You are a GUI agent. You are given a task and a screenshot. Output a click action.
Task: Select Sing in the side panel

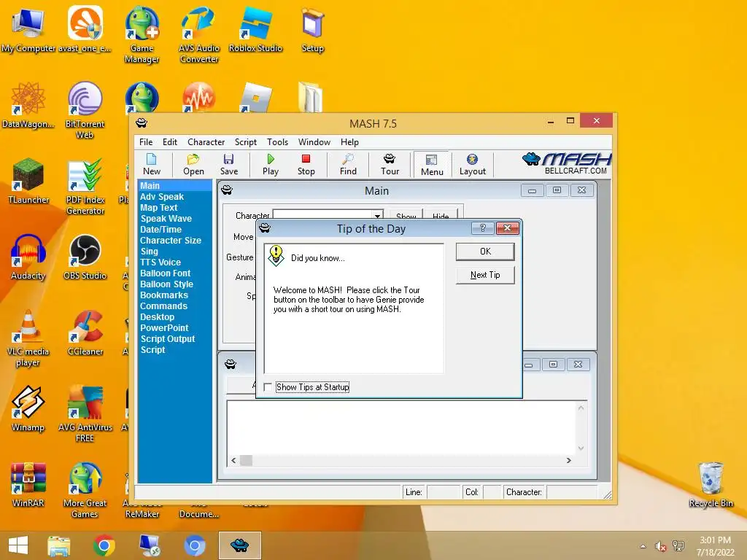[149, 252]
